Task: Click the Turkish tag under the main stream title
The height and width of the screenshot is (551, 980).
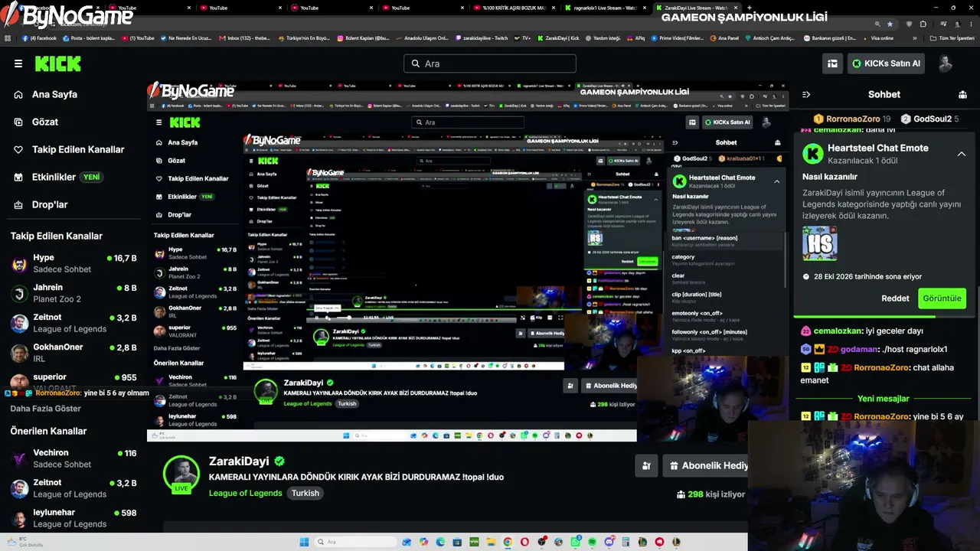Action: pyautogui.click(x=305, y=493)
